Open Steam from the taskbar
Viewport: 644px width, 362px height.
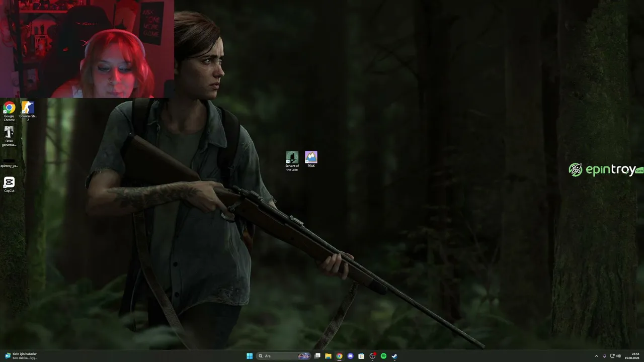394,356
